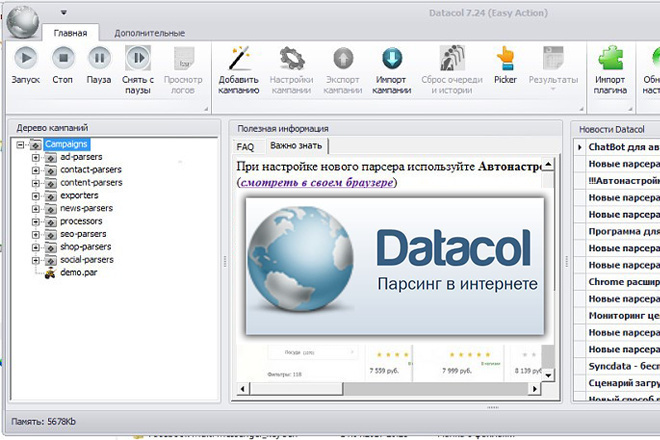Collapse the Campaigns root node
The width and height of the screenshot is (660, 440).
pyautogui.click(x=20, y=145)
